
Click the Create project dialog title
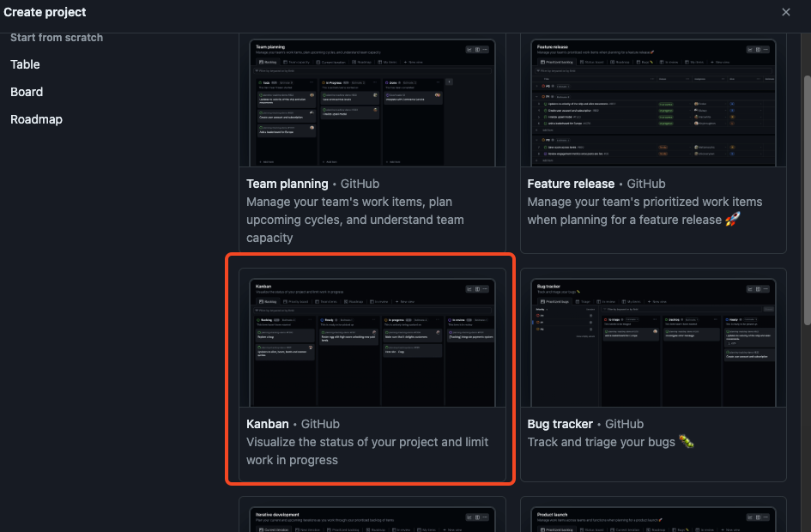[x=45, y=12]
